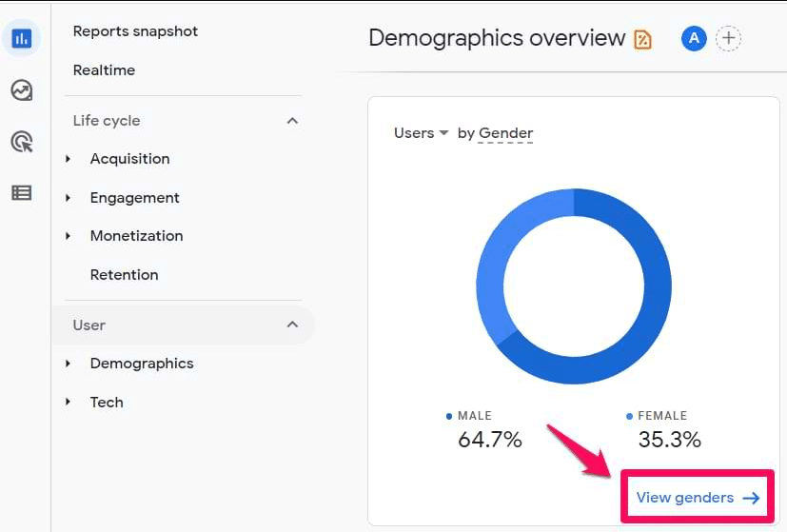Viewport: 787px width, 532px height.
Task: Click the arrow beside View genders
Action: pos(752,498)
